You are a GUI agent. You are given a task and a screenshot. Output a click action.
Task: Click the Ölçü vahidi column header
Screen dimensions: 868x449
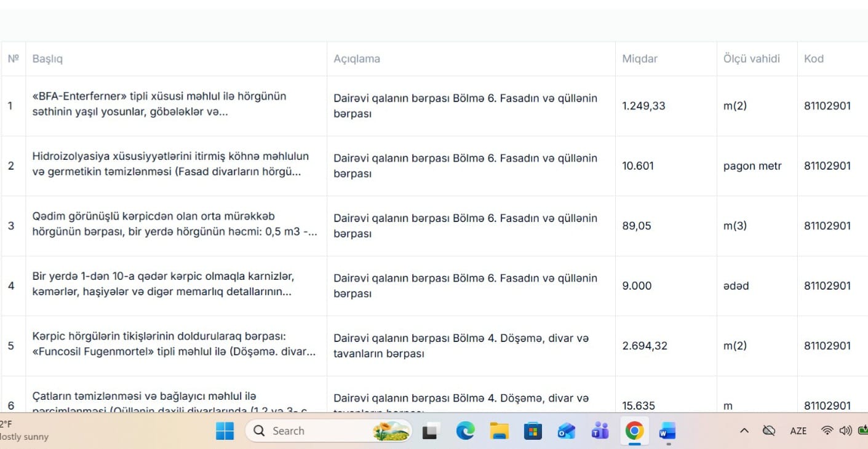click(x=751, y=59)
